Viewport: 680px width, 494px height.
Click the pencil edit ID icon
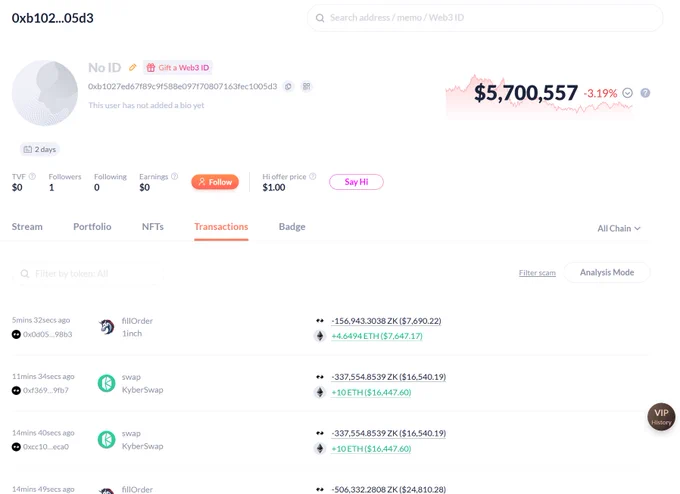(133, 67)
